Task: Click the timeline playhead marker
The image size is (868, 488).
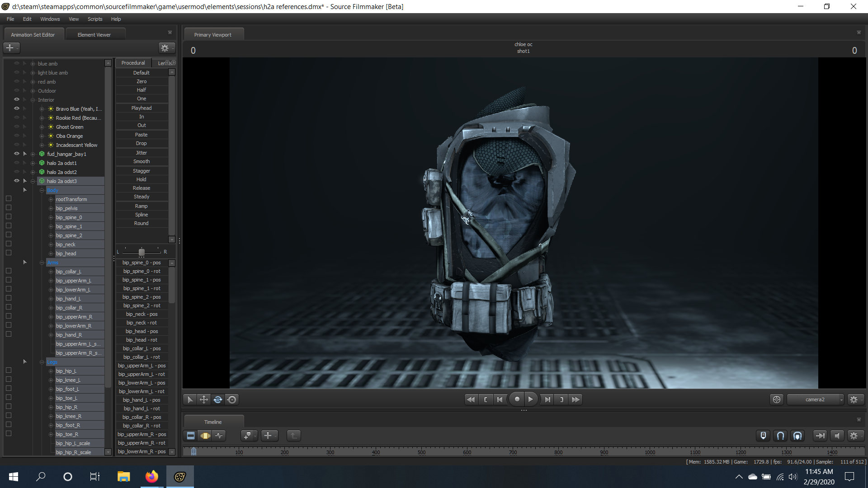Action: [x=194, y=451]
